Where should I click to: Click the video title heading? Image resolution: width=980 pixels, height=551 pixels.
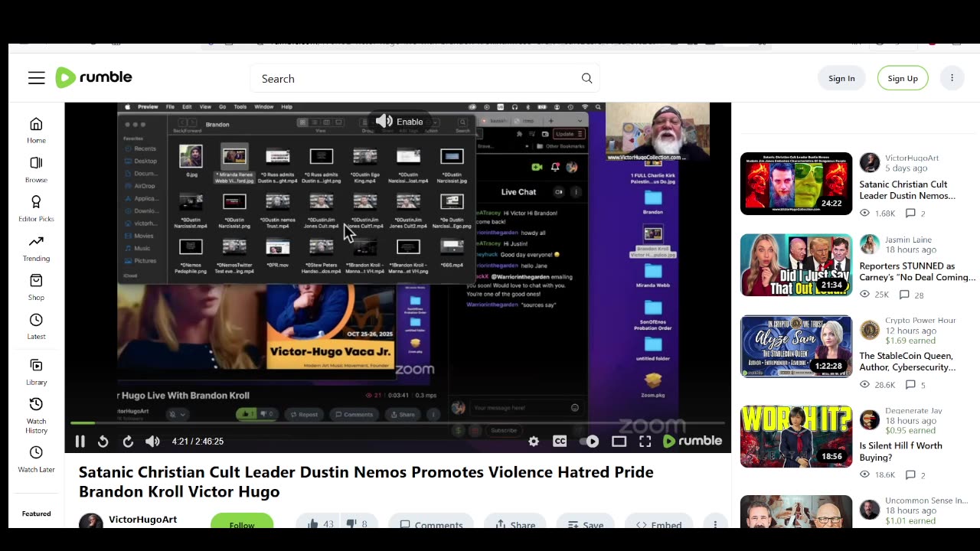(x=366, y=481)
